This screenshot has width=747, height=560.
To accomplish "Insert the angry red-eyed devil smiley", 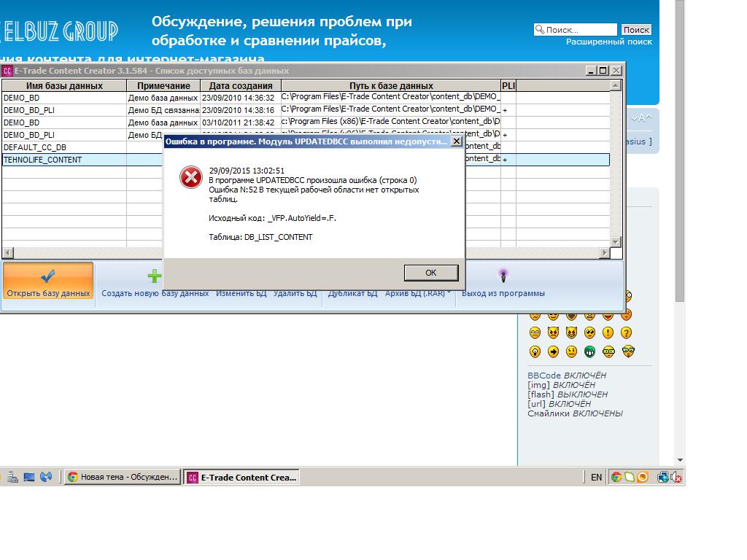I will (x=553, y=332).
